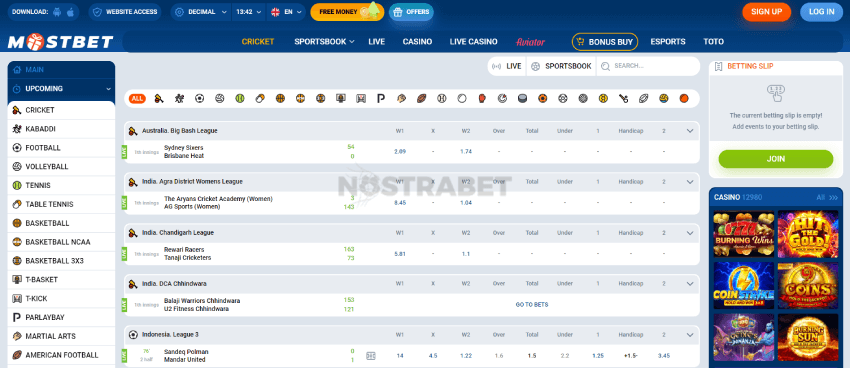Open the 13:42 time zone dropdown
This screenshot has width=850, height=368.
[x=249, y=11]
